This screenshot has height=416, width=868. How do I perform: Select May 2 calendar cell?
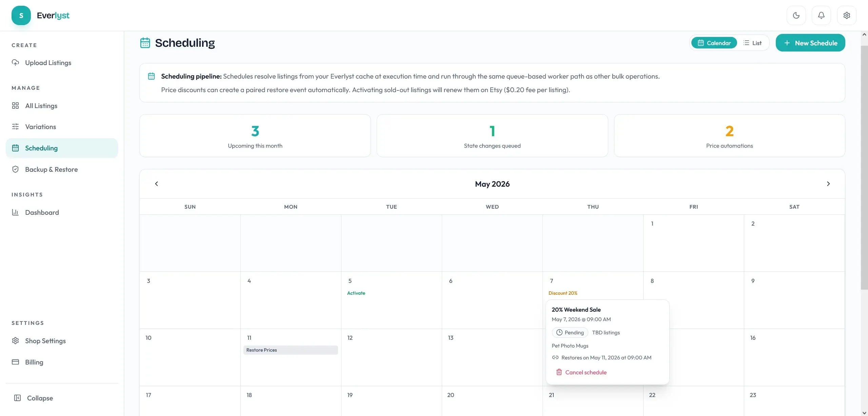click(794, 243)
